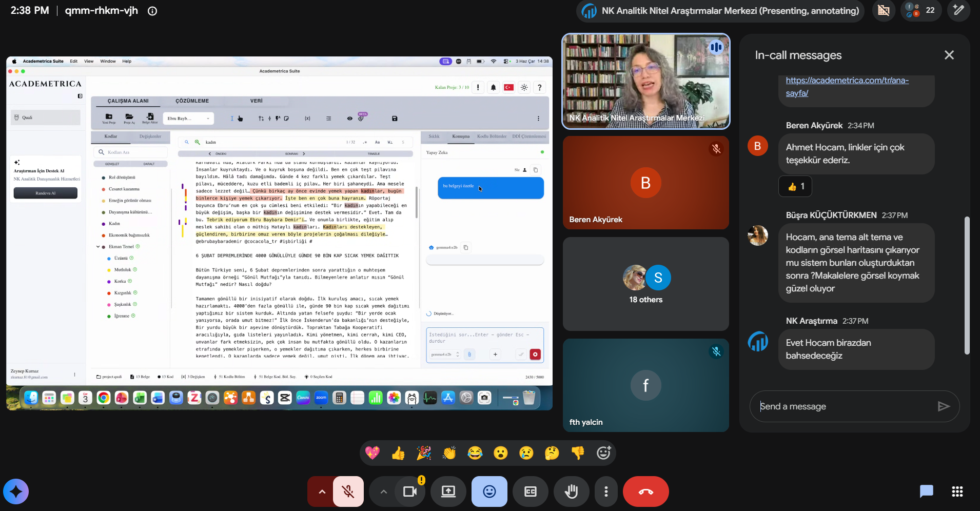Turn on closed captions
This screenshot has width=980, height=511.
tap(531, 492)
